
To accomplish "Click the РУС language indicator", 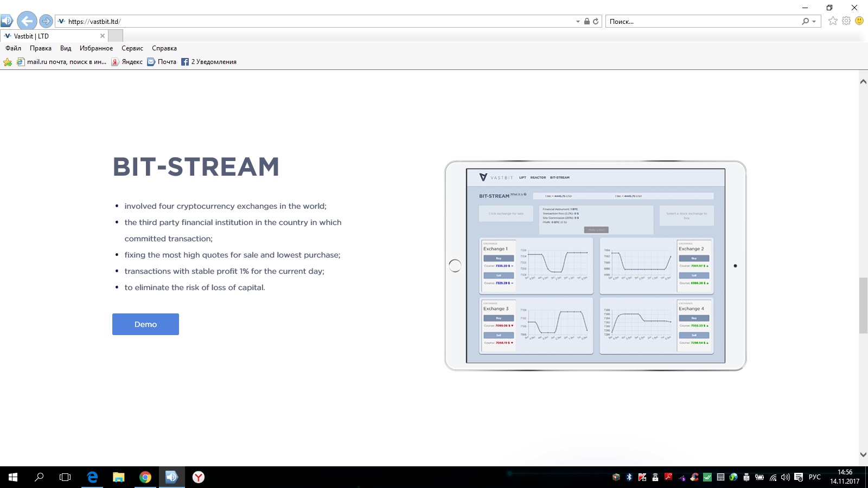I will click(815, 477).
